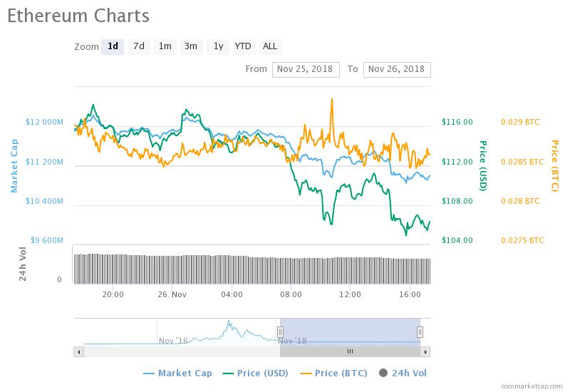570x392 pixels.
Task: Click the $116.00 price axis label
Action: coord(457,122)
